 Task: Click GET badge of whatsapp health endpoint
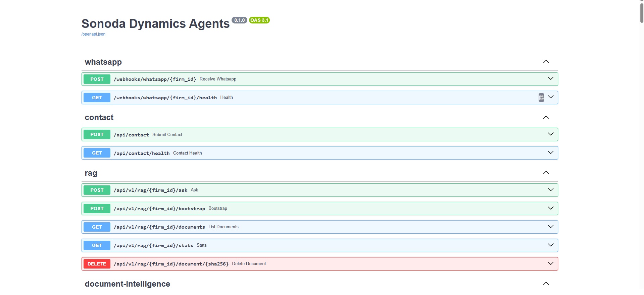point(97,98)
